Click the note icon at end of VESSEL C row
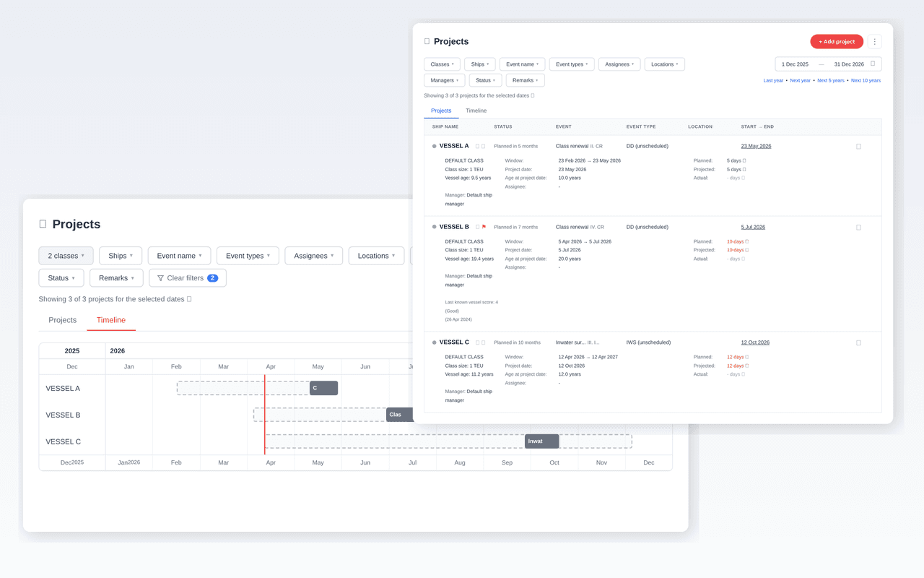 [858, 342]
